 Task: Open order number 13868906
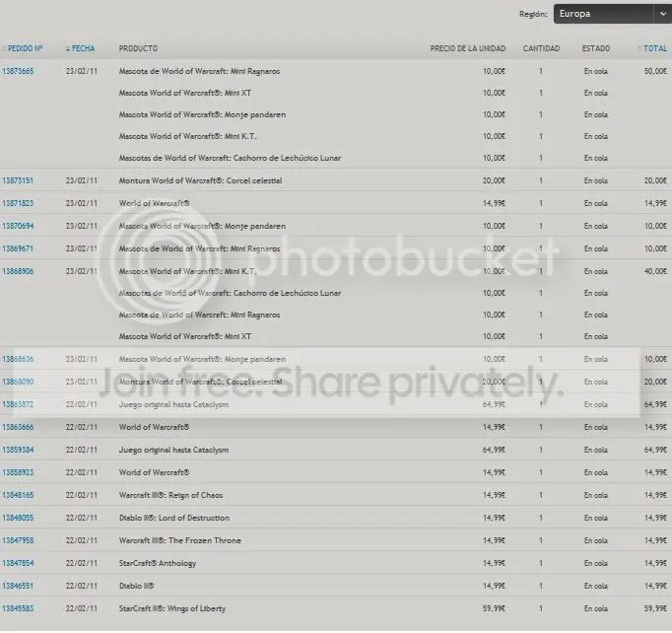point(18,271)
